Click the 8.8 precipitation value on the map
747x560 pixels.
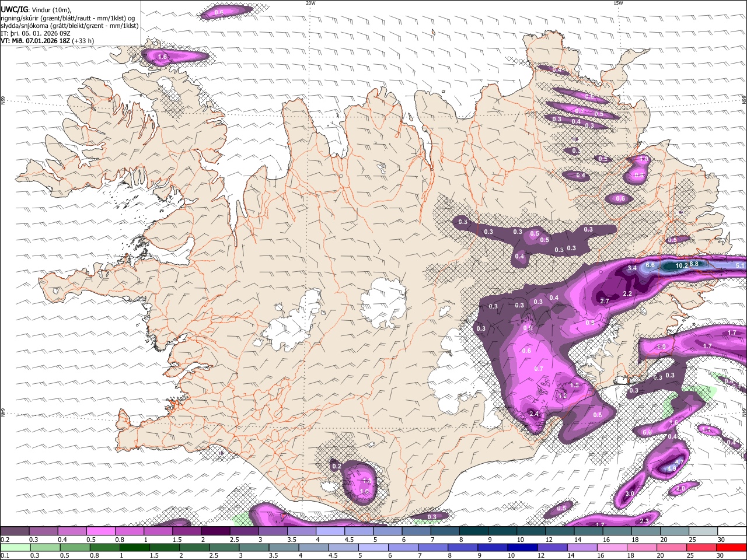tap(694, 264)
